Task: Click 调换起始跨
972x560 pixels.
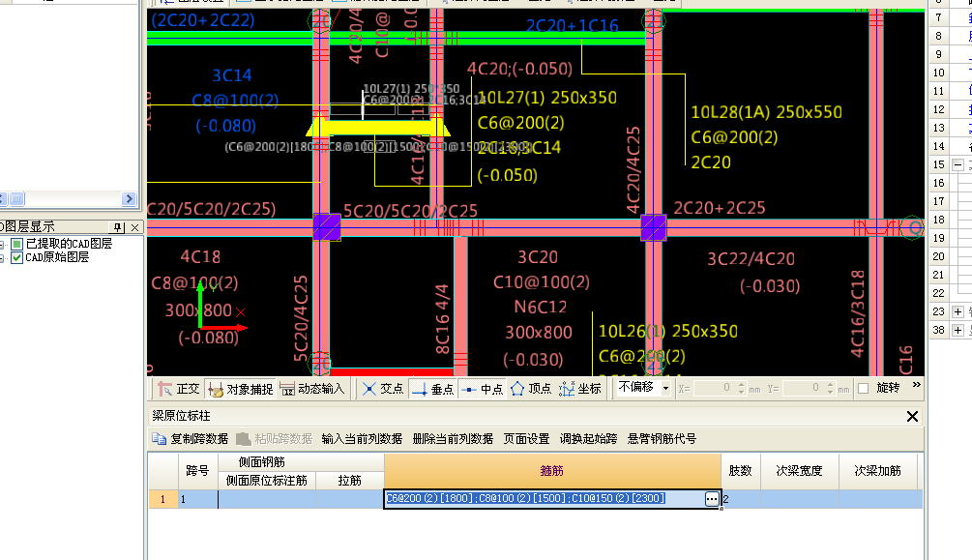Action: [588, 439]
